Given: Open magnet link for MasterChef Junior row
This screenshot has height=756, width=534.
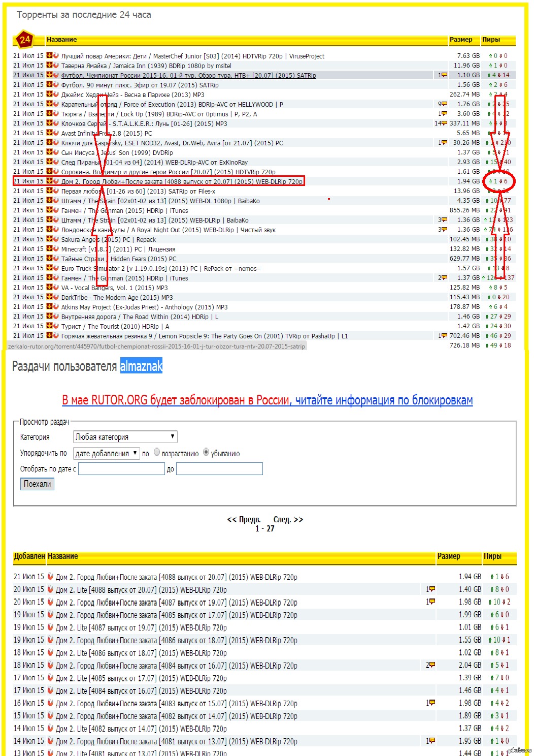Looking at the screenshot, I should pos(56,56).
